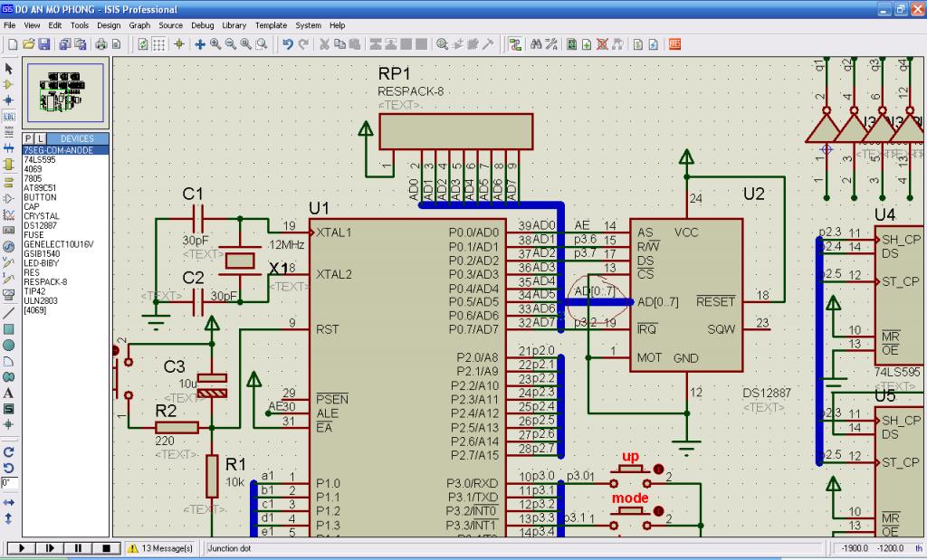Viewport: 927px width, 560px height.
Task: Click the Save design icon
Action: pos(43,43)
